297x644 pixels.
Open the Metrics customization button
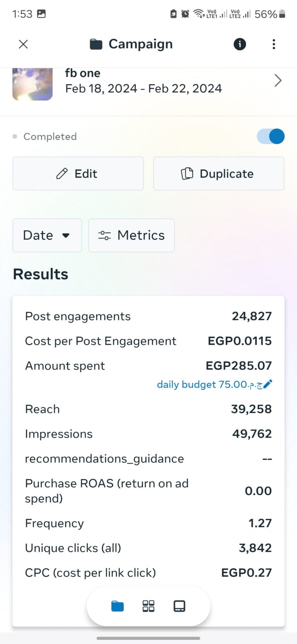click(131, 235)
